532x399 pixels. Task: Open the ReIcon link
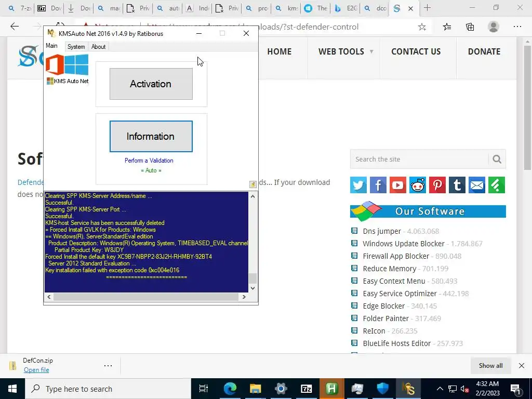374,331
